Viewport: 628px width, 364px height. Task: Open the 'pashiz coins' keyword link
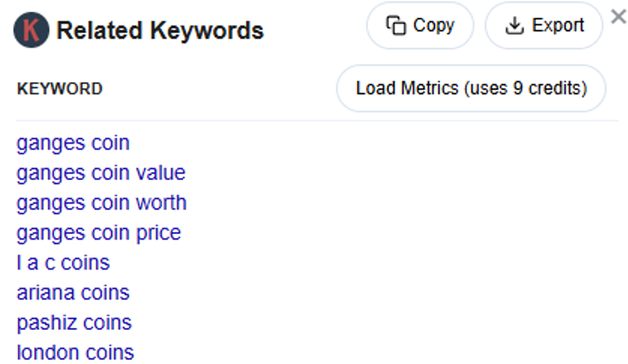tap(74, 322)
